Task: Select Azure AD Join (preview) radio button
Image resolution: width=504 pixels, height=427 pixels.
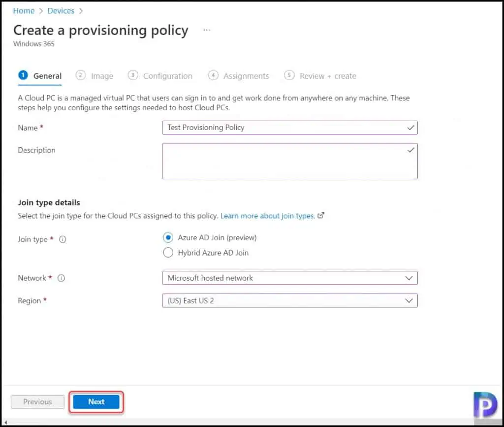Action: [168, 237]
